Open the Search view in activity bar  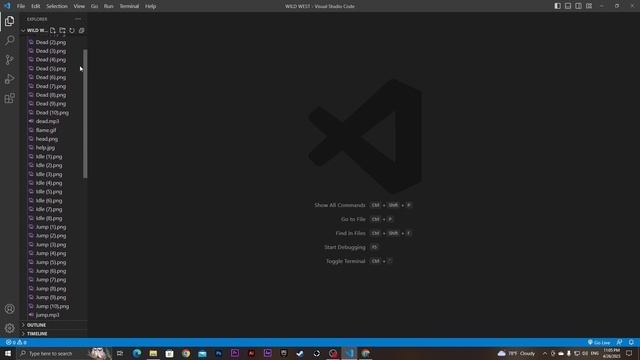10,40
